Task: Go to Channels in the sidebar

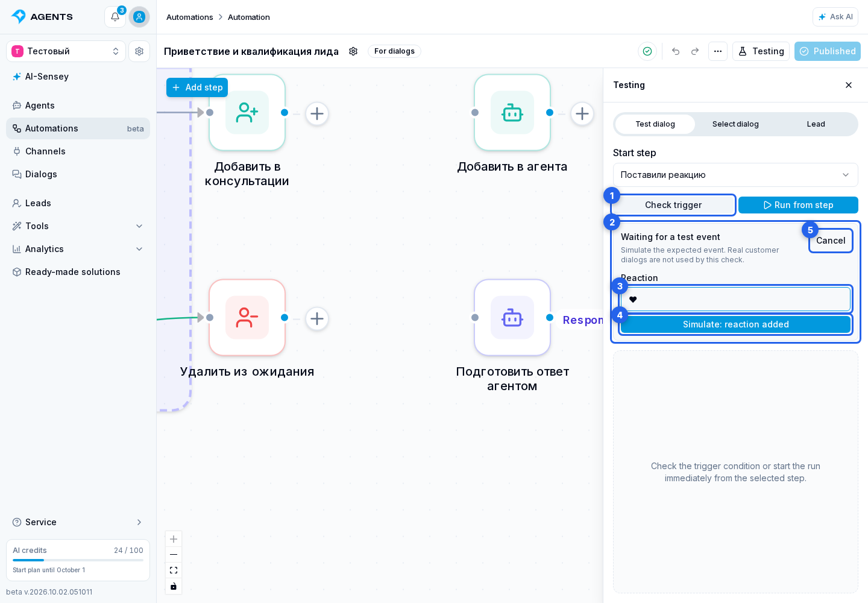Action: (x=78, y=151)
